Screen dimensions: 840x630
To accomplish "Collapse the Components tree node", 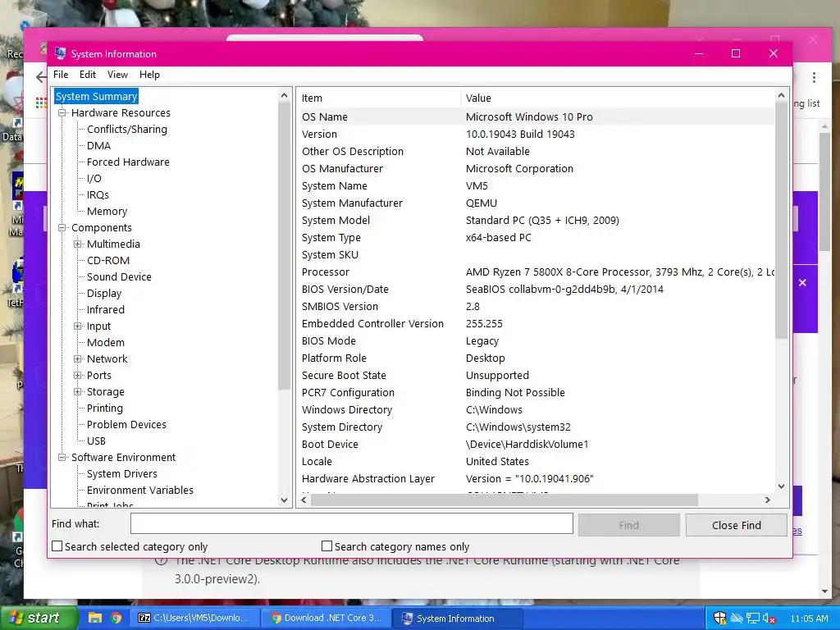I will (x=62, y=227).
